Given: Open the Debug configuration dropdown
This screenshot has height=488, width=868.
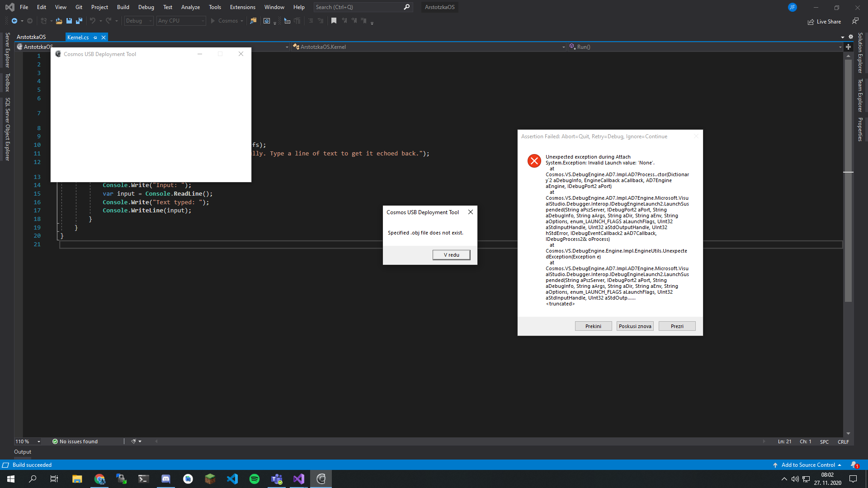Looking at the screenshot, I should (138, 21).
